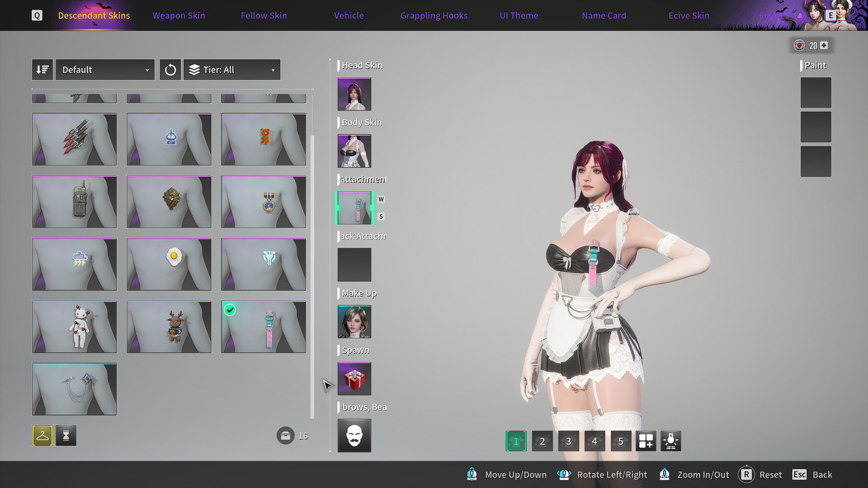Switch to the Descendant Skins tab

(94, 15)
